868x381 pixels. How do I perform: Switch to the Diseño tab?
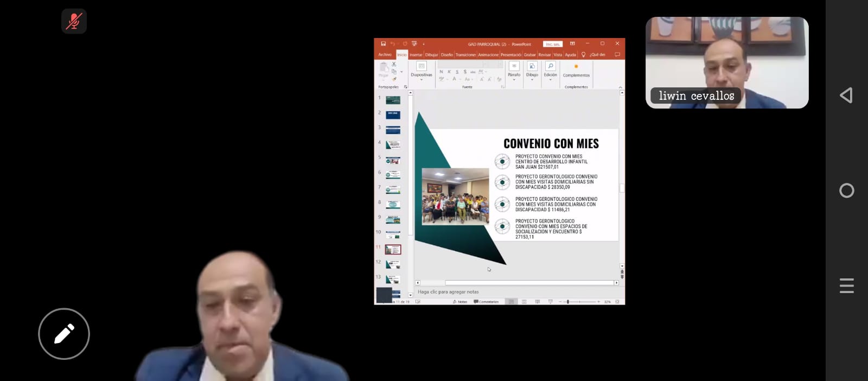coord(446,55)
